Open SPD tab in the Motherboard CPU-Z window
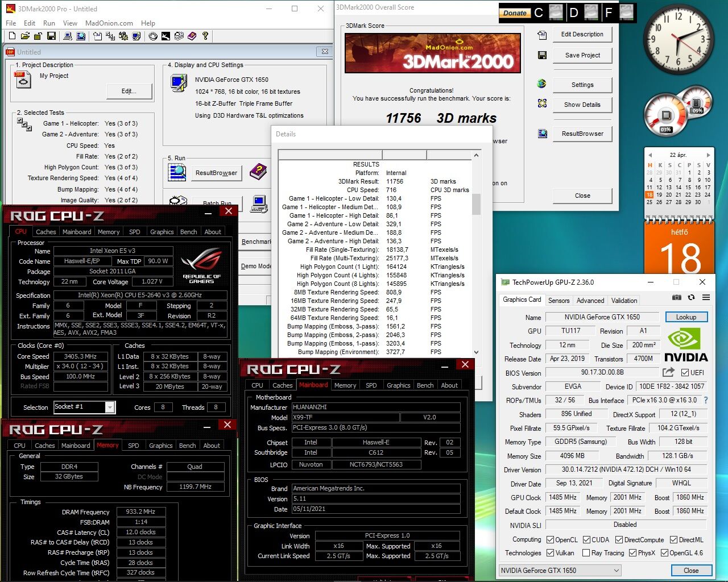This screenshot has width=728, height=582. (x=371, y=385)
